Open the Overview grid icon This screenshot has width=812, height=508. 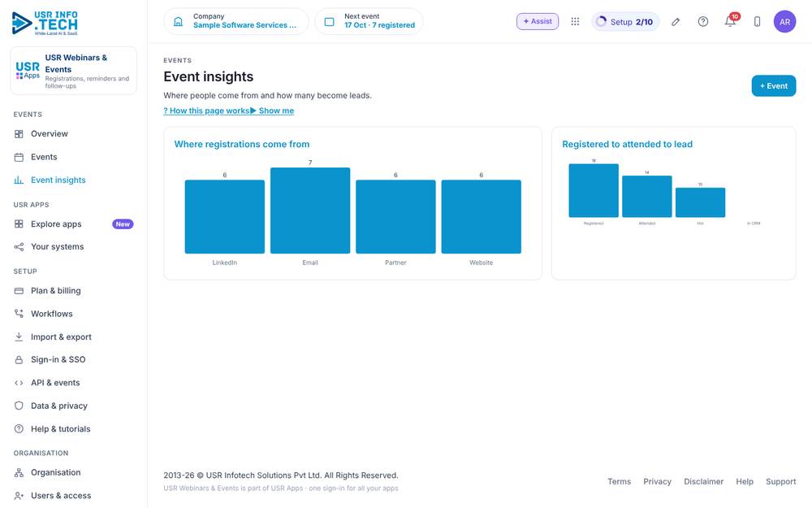pyautogui.click(x=19, y=134)
